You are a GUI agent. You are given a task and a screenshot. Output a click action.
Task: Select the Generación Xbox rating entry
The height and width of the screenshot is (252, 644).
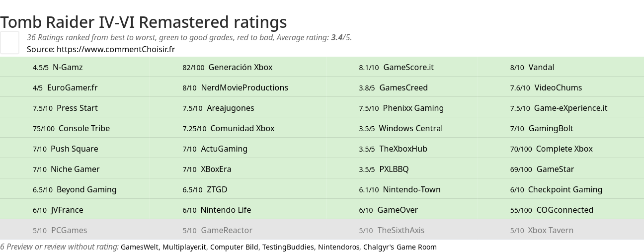(240, 67)
